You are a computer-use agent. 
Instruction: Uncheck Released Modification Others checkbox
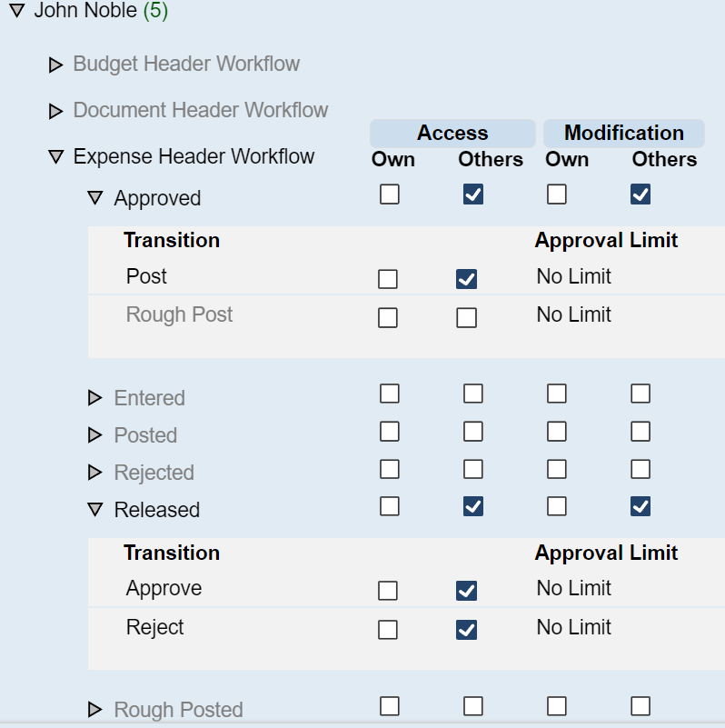click(641, 506)
